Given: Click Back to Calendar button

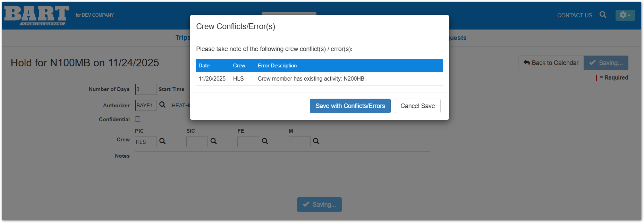Looking at the screenshot, I should [551, 63].
